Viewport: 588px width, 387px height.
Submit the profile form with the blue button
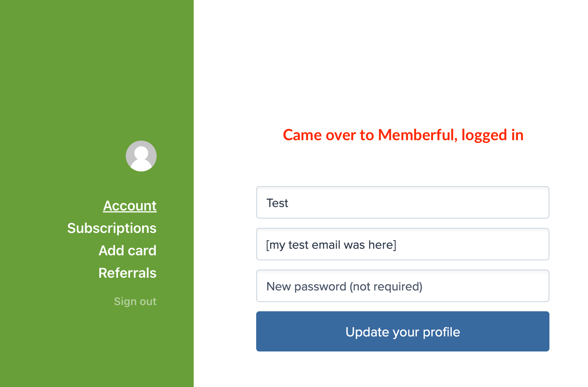point(402,331)
